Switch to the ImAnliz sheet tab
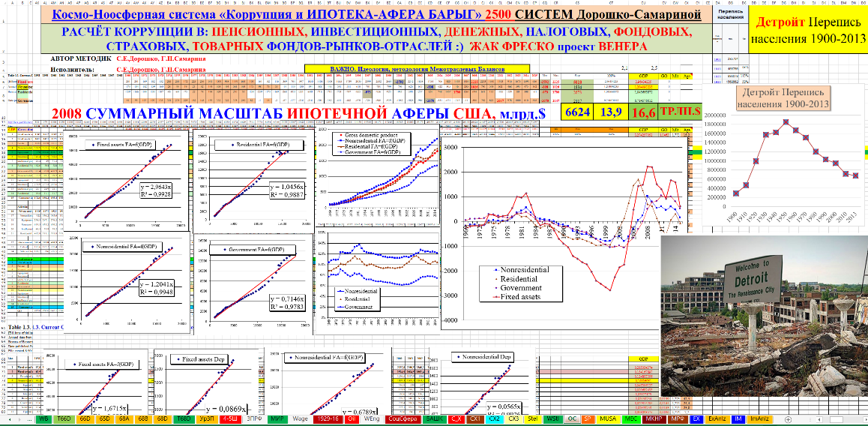 [x=761, y=419]
